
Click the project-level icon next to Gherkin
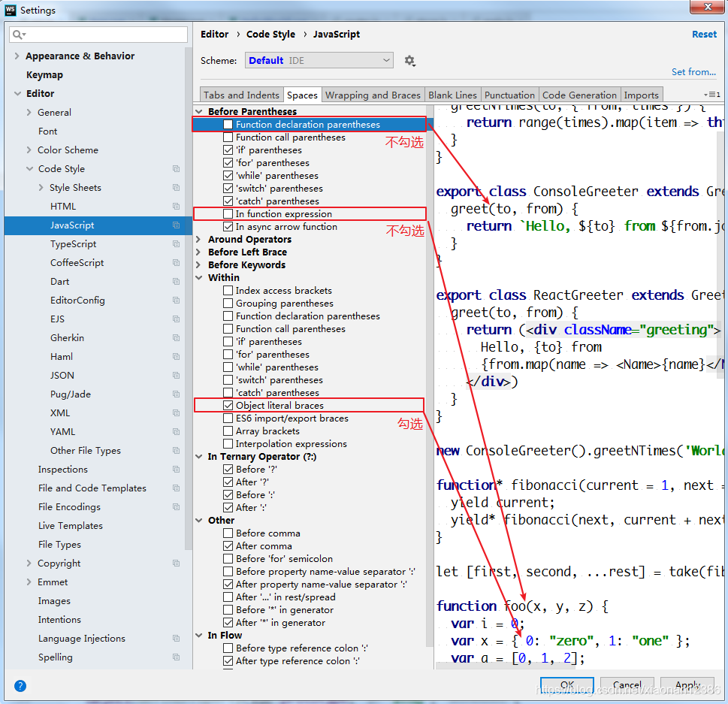pyautogui.click(x=176, y=338)
